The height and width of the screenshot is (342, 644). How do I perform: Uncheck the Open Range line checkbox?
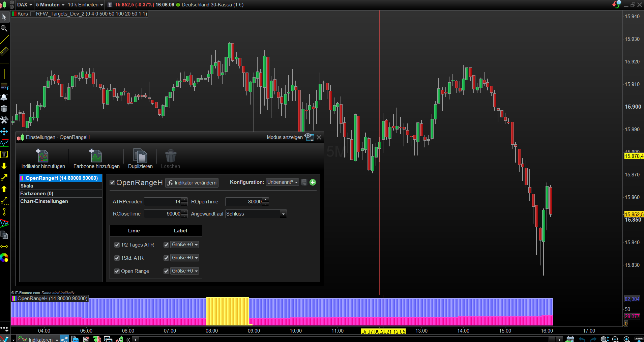117,271
